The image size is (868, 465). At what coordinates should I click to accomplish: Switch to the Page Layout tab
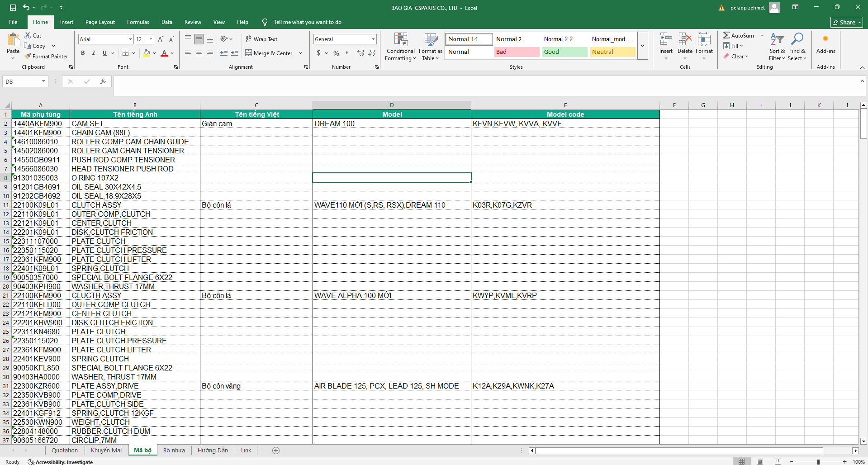[x=100, y=22]
